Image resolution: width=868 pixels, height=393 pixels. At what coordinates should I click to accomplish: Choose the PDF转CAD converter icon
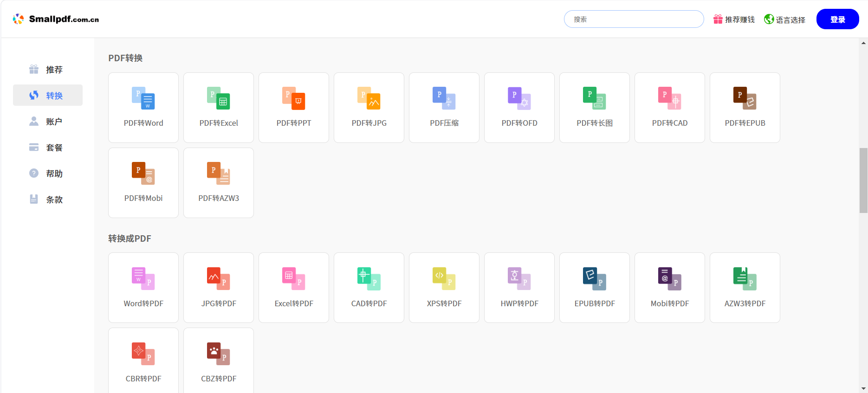pos(669,98)
